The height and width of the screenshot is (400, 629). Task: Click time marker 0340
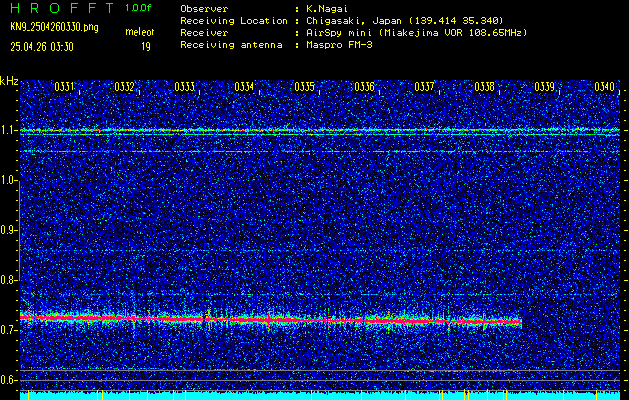605,87
